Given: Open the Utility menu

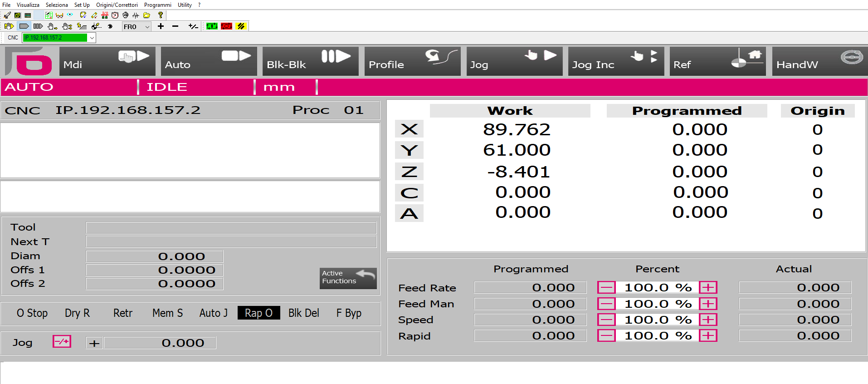Looking at the screenshot, I should (185, 5).
